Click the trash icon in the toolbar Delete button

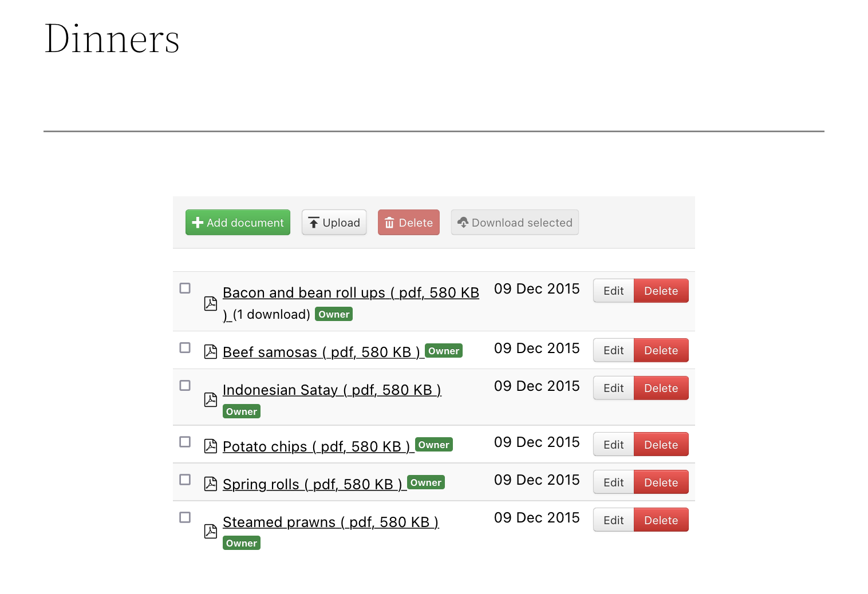pos(389,223)
